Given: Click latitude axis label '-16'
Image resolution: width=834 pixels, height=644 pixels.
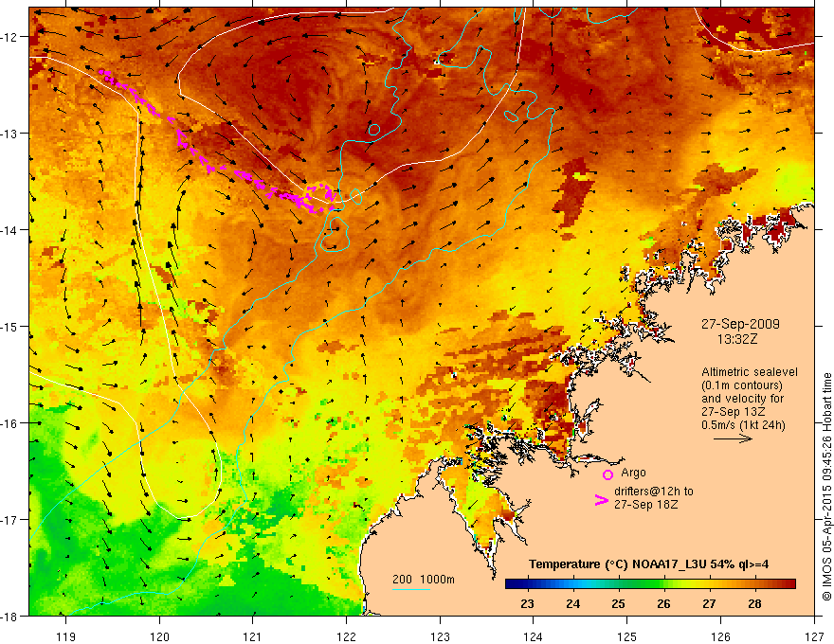Looking at the screenshot, I should tap(10, 423).
